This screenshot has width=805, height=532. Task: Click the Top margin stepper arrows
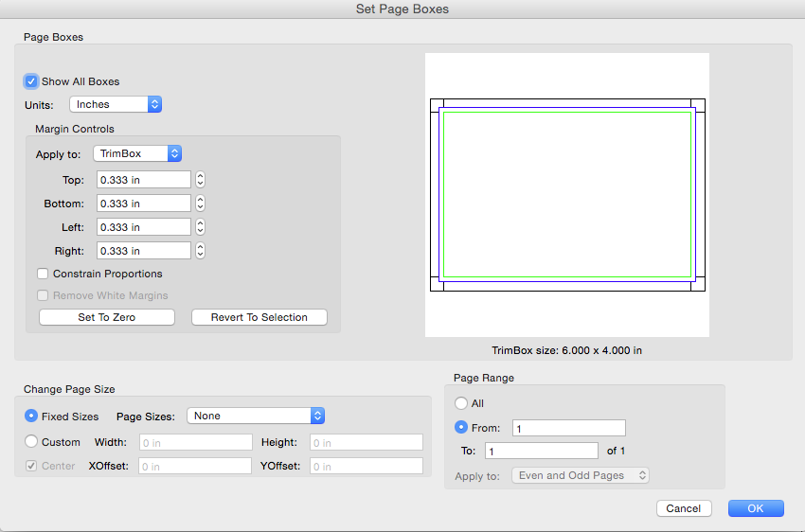click(x=200, y=180)
